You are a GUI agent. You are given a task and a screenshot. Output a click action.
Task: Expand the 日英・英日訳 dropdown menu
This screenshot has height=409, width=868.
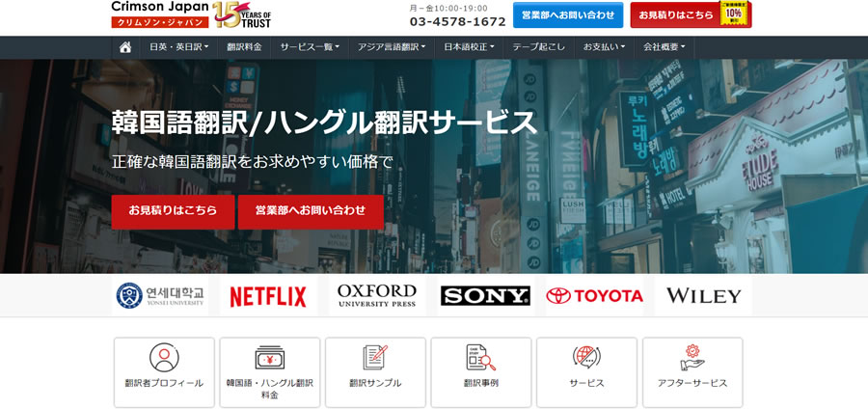(178, 47)
